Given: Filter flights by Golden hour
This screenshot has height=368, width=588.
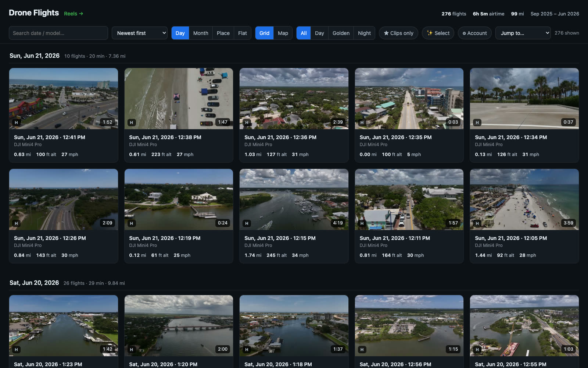Looking at the screenshot, I should coord(341,33).
